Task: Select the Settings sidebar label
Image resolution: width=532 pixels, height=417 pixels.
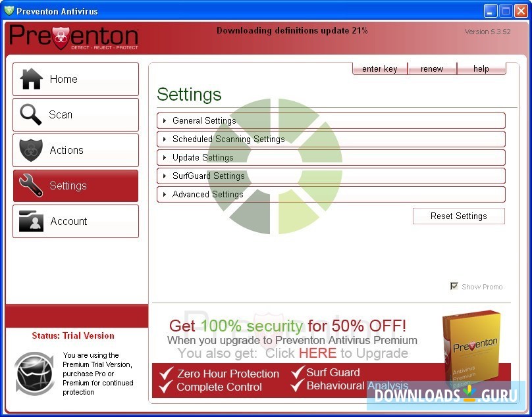Action: [68, 185]
